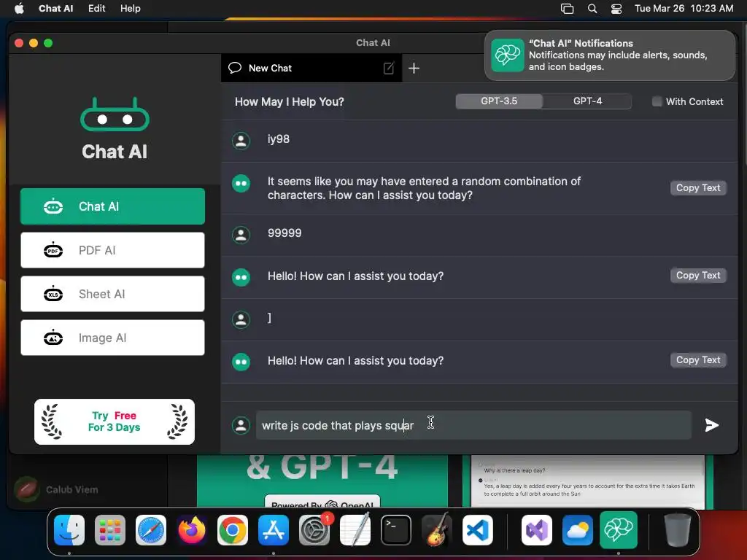Open App Store from the Dock
The width and height of the screenshot is (747, 560).
click(274, 530)
